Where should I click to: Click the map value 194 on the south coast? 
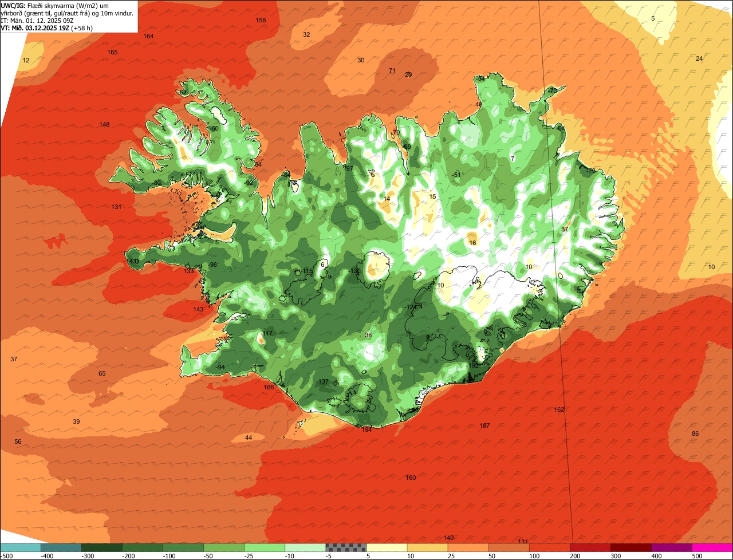(x=367, y=429)
